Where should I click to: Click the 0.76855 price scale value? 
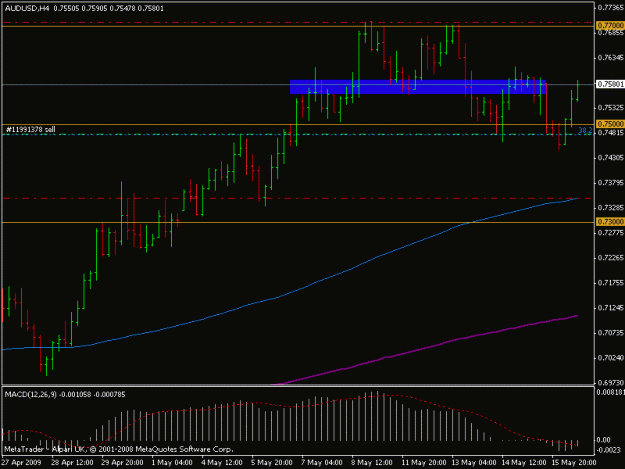[610, 33]
